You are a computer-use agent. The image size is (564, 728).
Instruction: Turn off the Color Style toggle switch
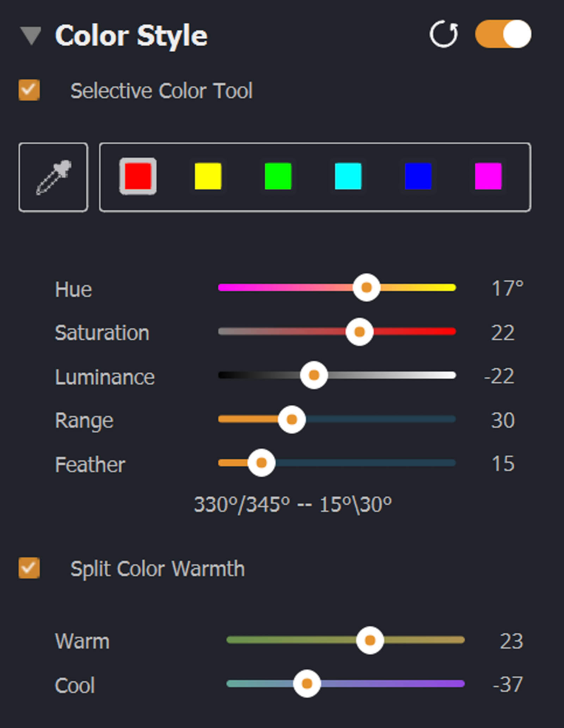coord(503,34)
